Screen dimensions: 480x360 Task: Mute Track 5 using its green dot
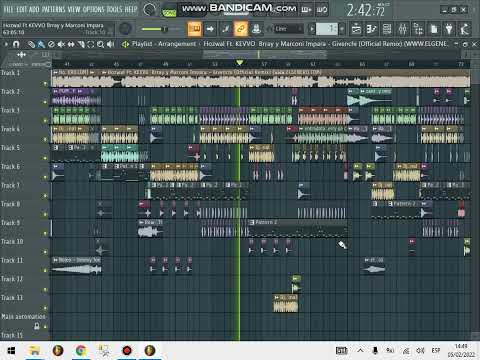(45, 158)
